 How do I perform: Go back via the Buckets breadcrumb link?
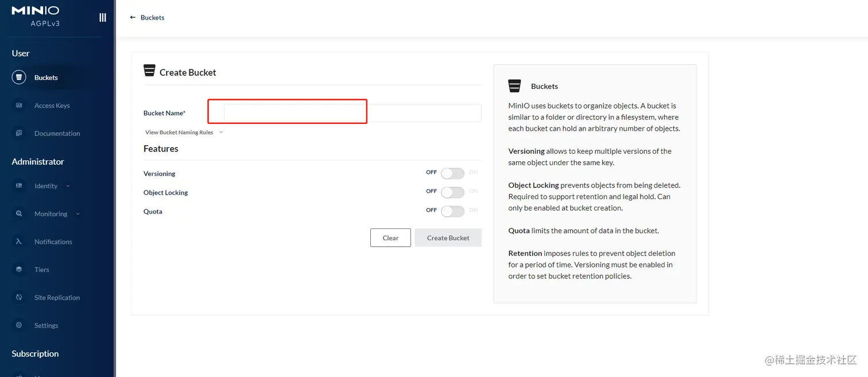[153, 18]
